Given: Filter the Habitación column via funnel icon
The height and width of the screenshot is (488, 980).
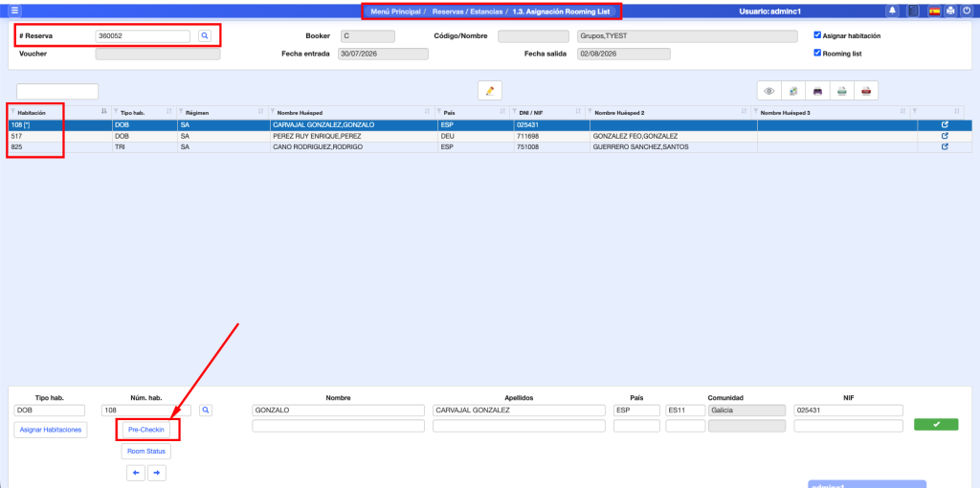Looking at the screenshot, I should point(13,111).
